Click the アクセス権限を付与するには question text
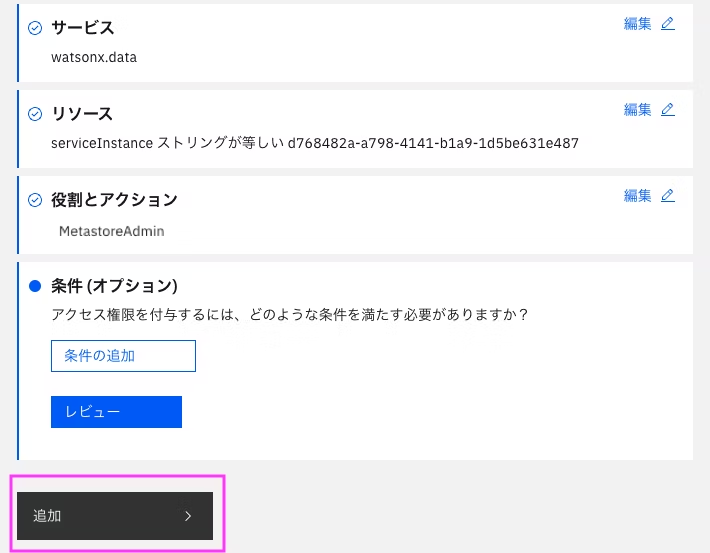This screenshot has width=710, height=553. 290,314
